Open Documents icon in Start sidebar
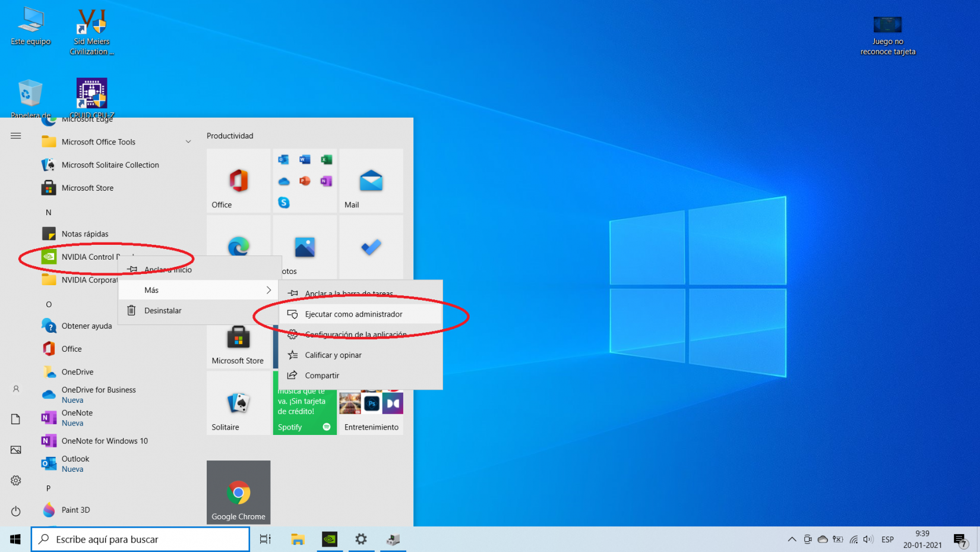This screenshot has width=980, height=552. pyautogui.click(x=16, y=419)
